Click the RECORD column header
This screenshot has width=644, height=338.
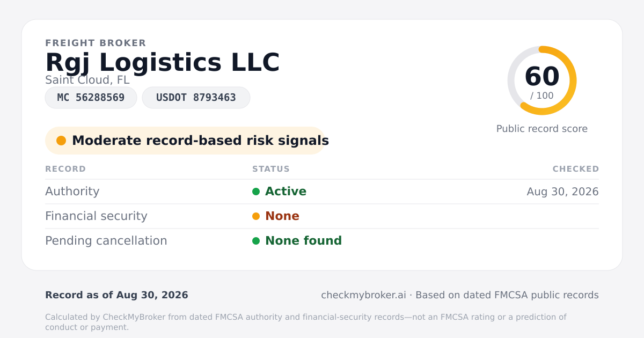click(65, 169)
